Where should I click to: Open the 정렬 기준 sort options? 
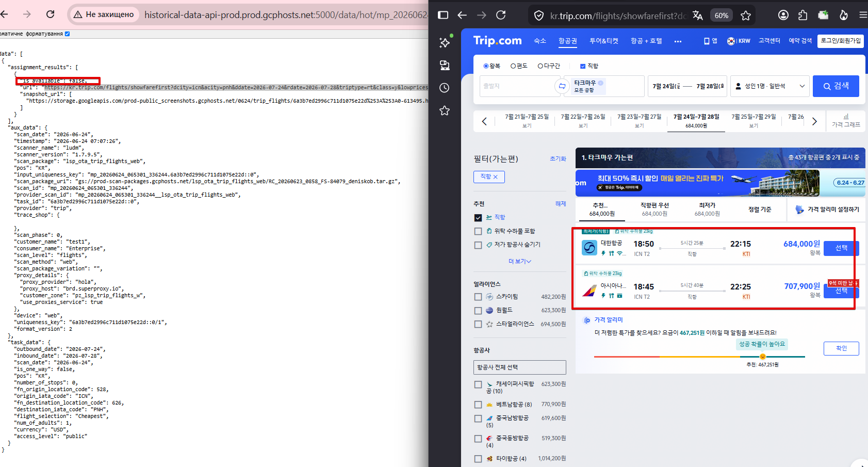[760, 210]
